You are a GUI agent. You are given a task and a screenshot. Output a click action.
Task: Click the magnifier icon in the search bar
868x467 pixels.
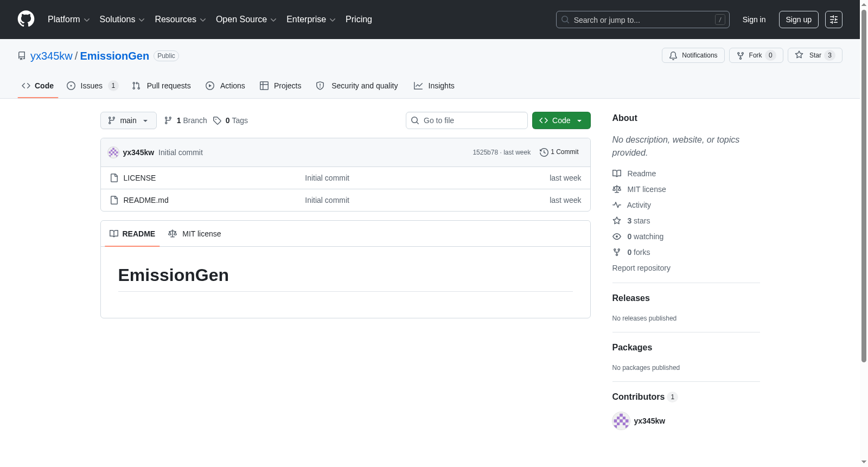point(565,20)
